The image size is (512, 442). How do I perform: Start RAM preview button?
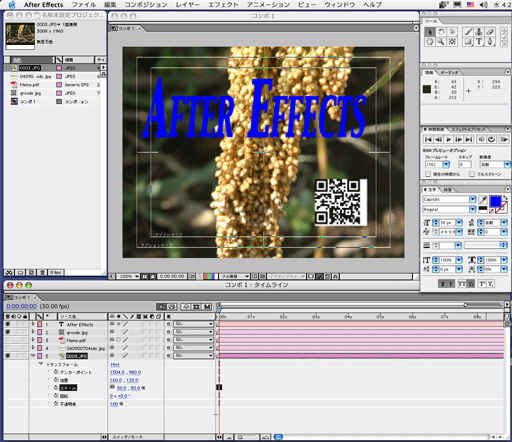click(505, 139)
